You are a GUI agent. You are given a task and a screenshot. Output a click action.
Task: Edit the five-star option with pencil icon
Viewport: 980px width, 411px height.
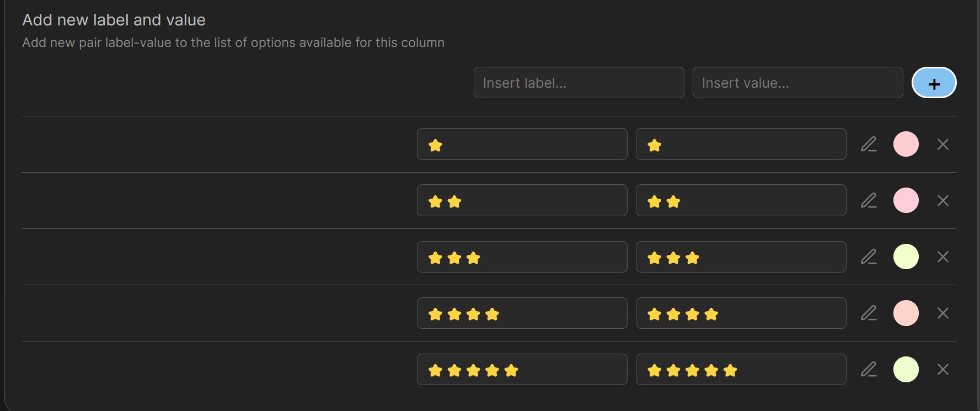(869, 369)
